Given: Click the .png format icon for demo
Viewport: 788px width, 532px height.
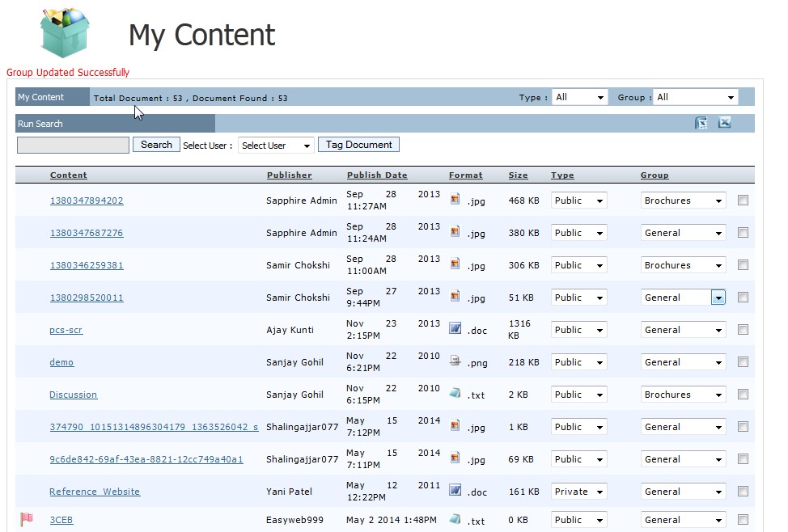Looking at the screenshot, I should (455, 361).
